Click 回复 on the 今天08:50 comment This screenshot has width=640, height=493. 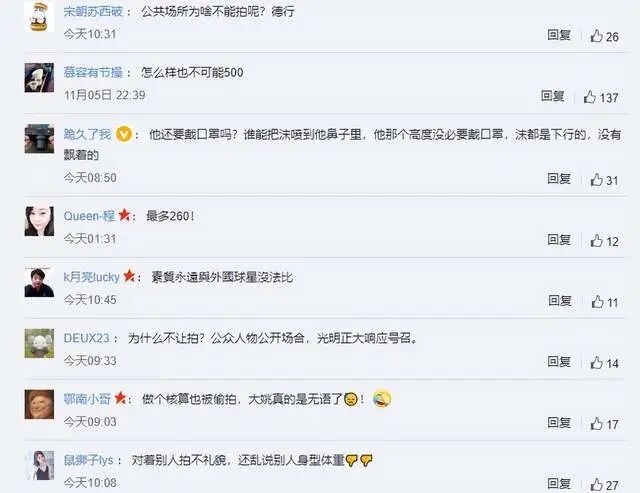tap(559, 179)
